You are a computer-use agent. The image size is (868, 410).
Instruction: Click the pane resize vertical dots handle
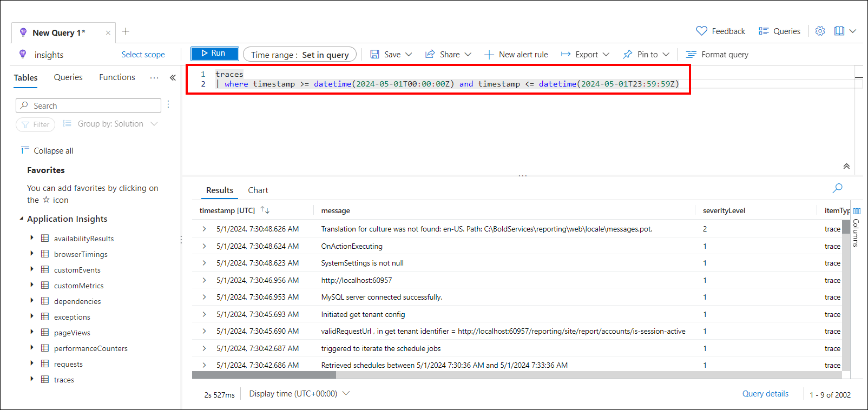(181, 240)
